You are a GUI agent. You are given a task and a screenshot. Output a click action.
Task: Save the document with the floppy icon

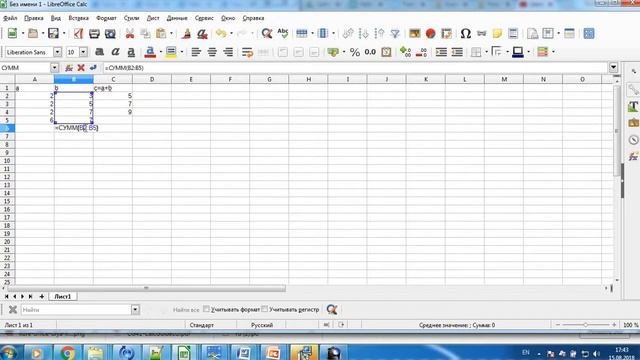[x=53, y=33]
